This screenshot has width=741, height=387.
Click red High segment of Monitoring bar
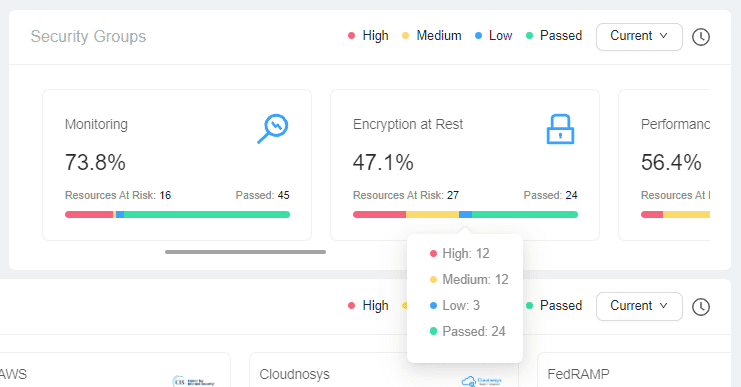89,215
